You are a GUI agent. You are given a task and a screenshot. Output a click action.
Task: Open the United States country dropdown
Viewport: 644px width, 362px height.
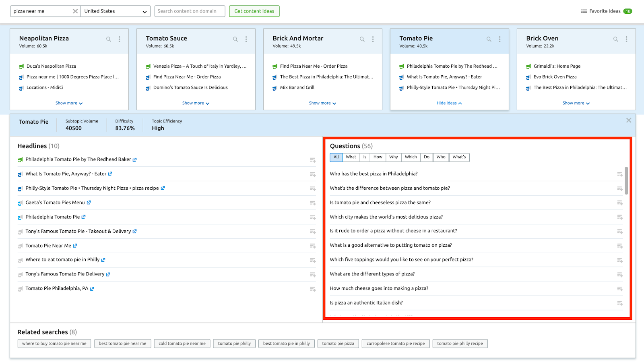point(116,11)
